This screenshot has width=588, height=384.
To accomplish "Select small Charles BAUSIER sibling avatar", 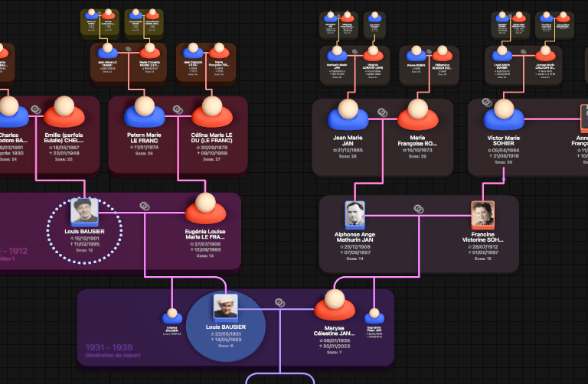I will click(172, 316).
